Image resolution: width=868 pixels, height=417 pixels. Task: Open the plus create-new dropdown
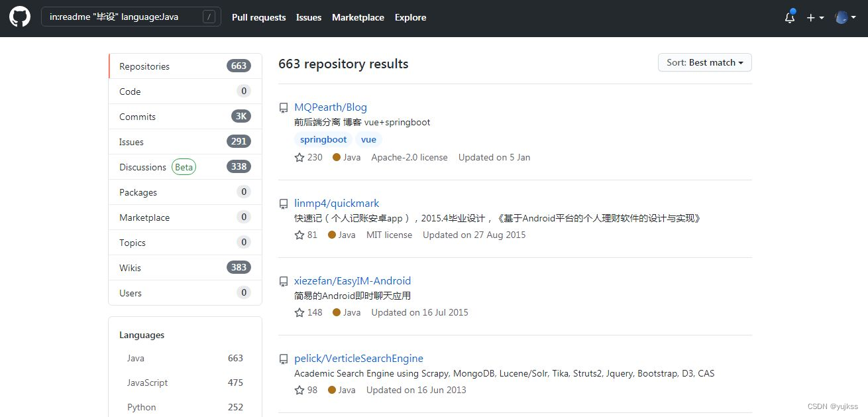tap(815, 18)
